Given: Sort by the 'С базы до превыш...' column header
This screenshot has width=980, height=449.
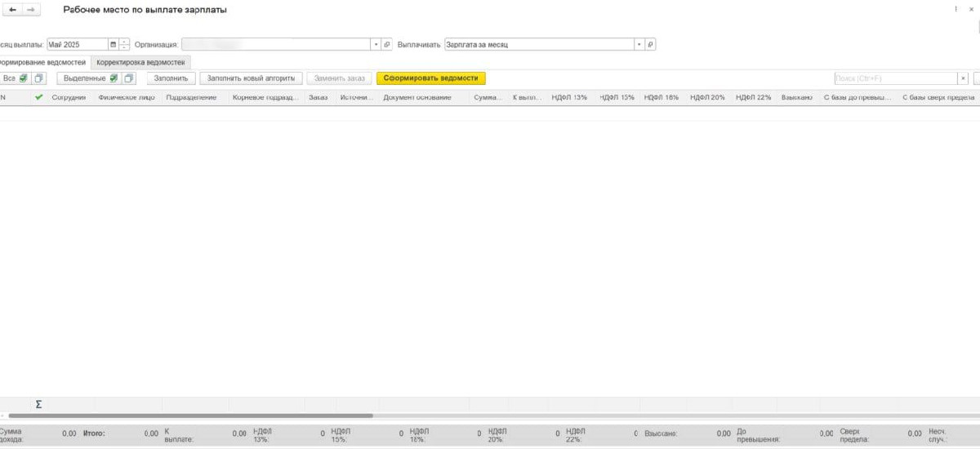Looking at the screenshot, I should (x=857, y=97).
